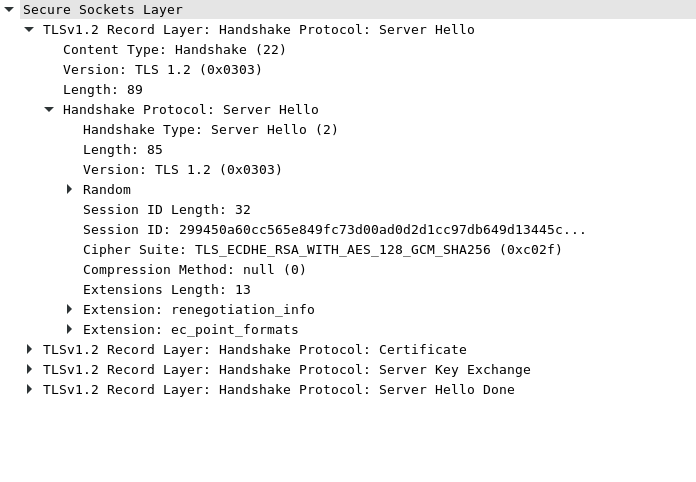Expand the ec_point_formats extension
Image resolution: width=696 pixels, height=482 pixels.
(69, 330)
